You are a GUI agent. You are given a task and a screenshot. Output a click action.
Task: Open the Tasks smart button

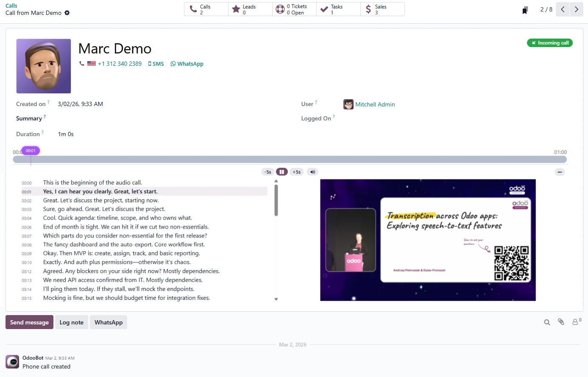pyautogui.click(x=338, y=9)
